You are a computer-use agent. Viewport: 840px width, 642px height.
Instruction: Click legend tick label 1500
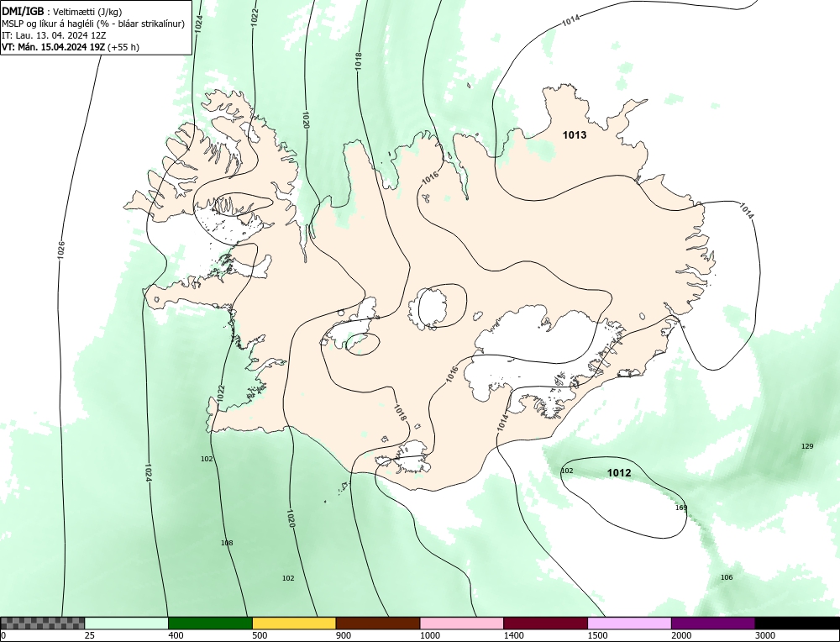[x=597, y=635]
